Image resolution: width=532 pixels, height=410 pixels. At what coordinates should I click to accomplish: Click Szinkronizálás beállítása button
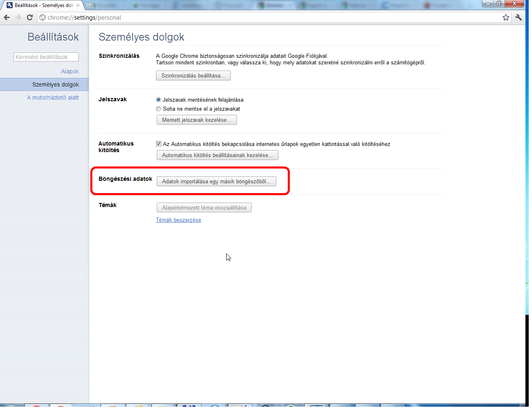(x=193, y=75)
